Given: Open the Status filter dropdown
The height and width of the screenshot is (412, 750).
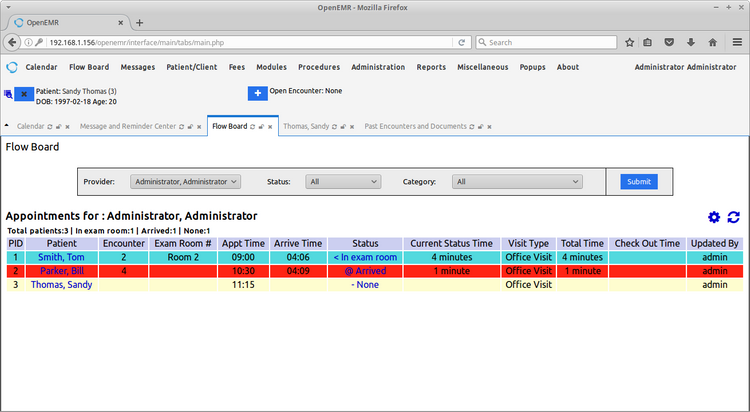Looking at the screenshot, I should pyautogui.click(x=343, y=182).
